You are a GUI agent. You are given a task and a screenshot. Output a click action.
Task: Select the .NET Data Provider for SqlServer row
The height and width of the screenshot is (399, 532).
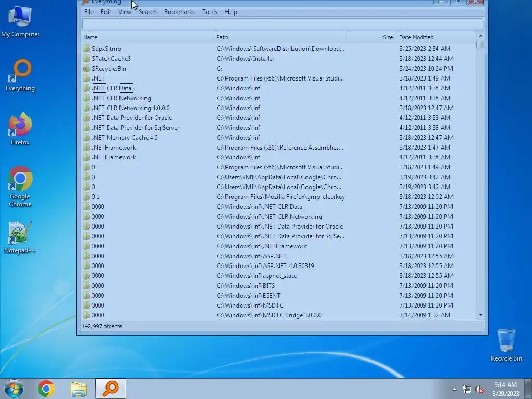pyautogui.click(x=279, y=128)
